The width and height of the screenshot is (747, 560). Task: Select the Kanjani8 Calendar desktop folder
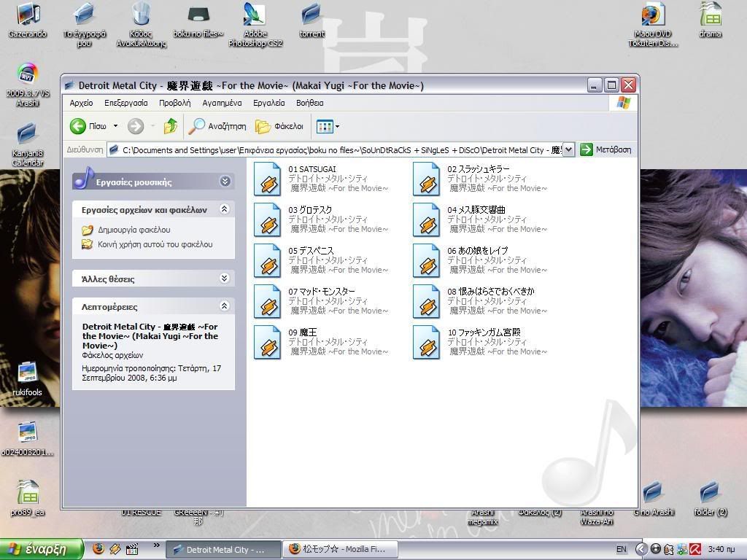point(28,144)
